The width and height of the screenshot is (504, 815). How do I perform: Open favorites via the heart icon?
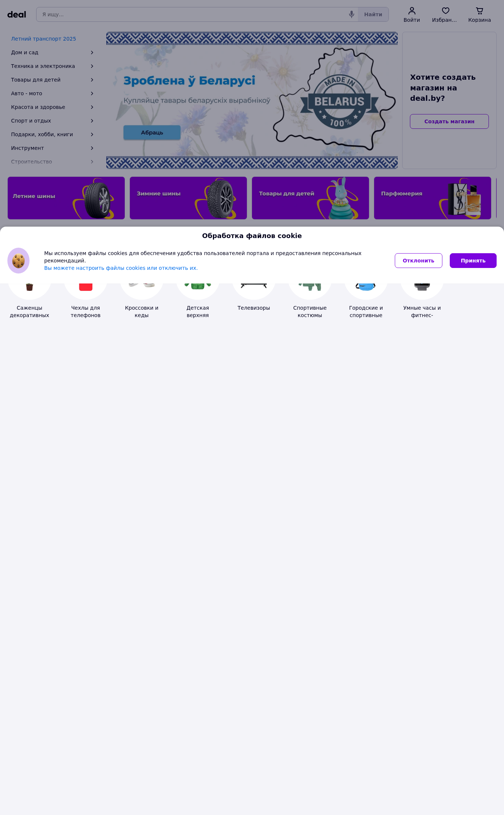point(446,11)
